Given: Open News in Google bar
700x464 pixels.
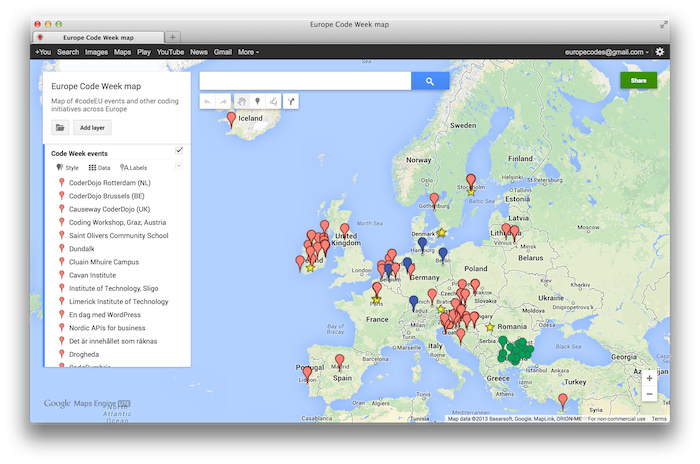Looking at the screenshot, I should 199,52.
